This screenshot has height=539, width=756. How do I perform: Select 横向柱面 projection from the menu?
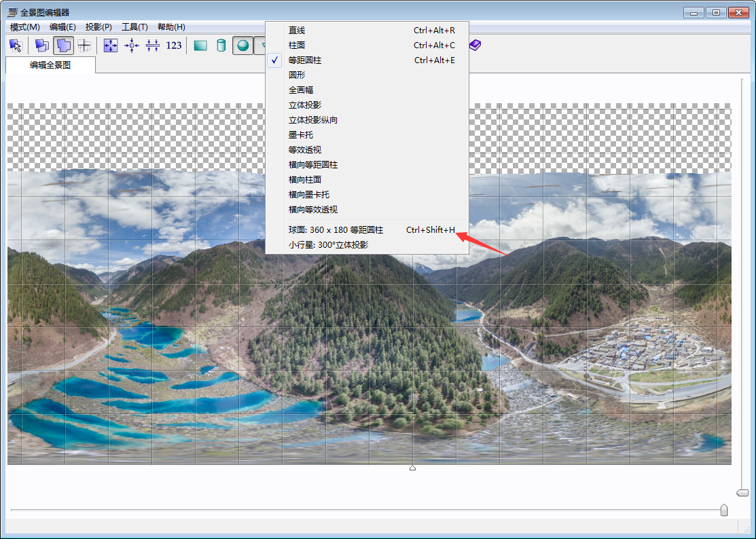367,180
